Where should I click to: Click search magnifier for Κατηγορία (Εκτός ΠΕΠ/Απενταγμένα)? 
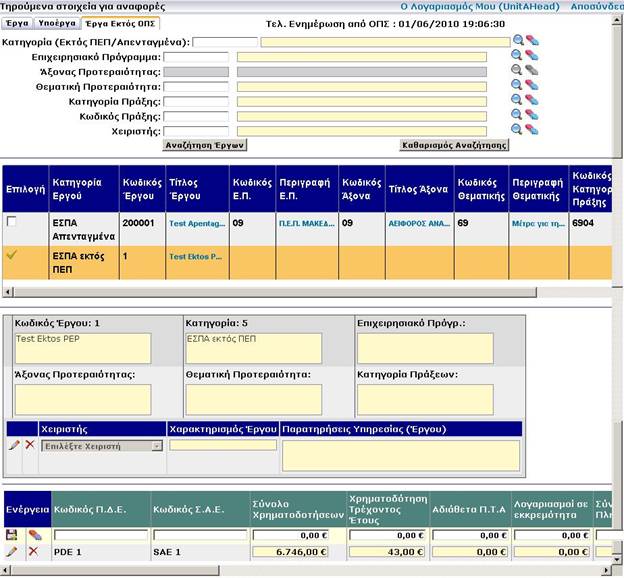pos(517,42)
